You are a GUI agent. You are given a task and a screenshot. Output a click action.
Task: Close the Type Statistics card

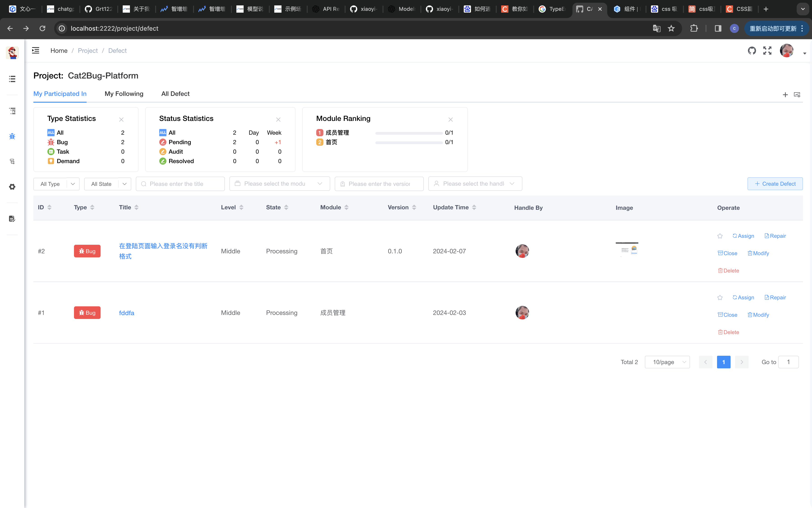tap(121, 120)
